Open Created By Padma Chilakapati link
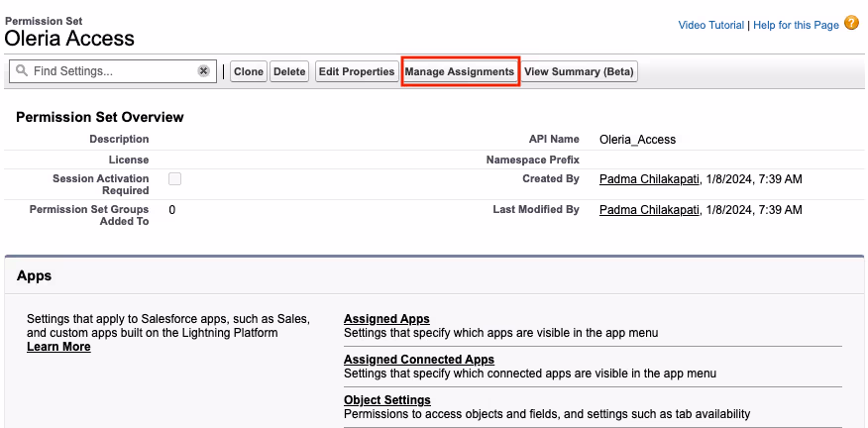 pos(649,179)
